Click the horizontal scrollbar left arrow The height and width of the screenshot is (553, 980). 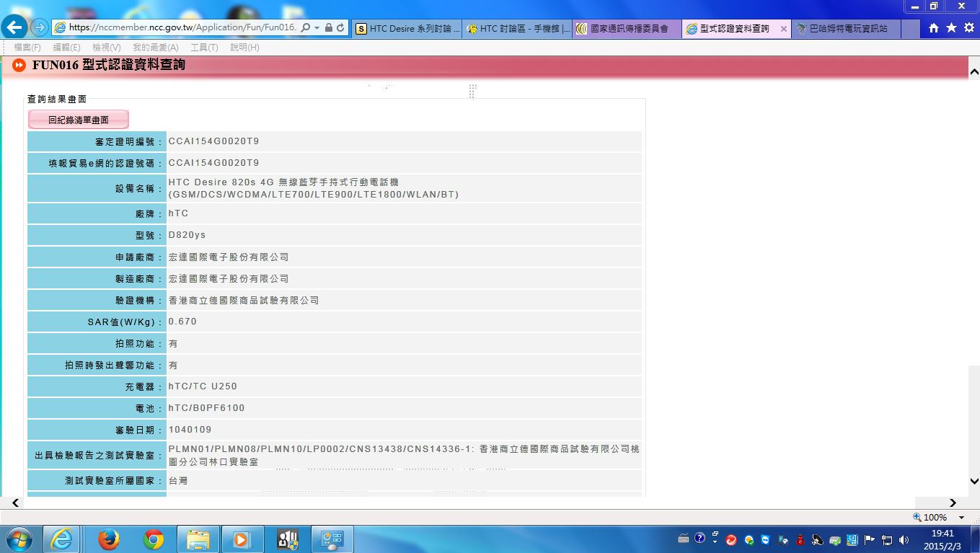pyautogui.click(x=15, y=503)
